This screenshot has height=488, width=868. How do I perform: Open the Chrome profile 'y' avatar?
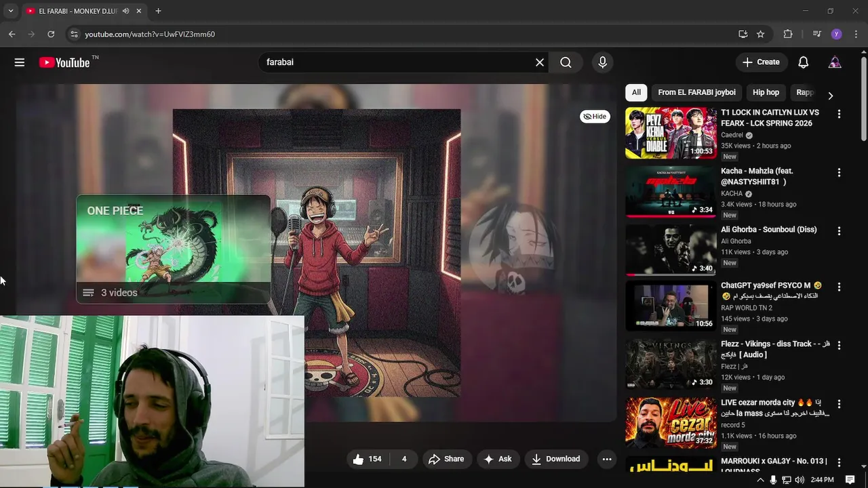(836, 34)
